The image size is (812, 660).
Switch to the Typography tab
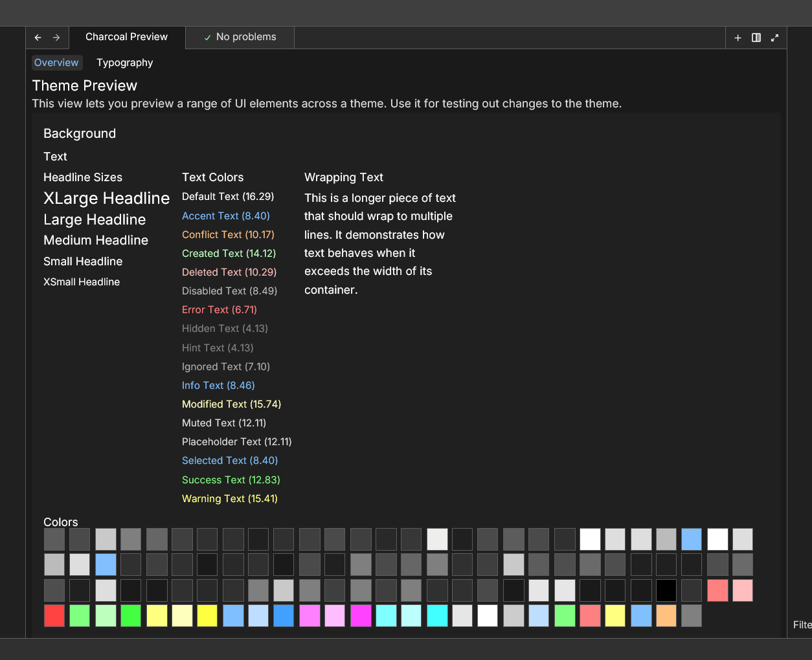pos(125,63)
